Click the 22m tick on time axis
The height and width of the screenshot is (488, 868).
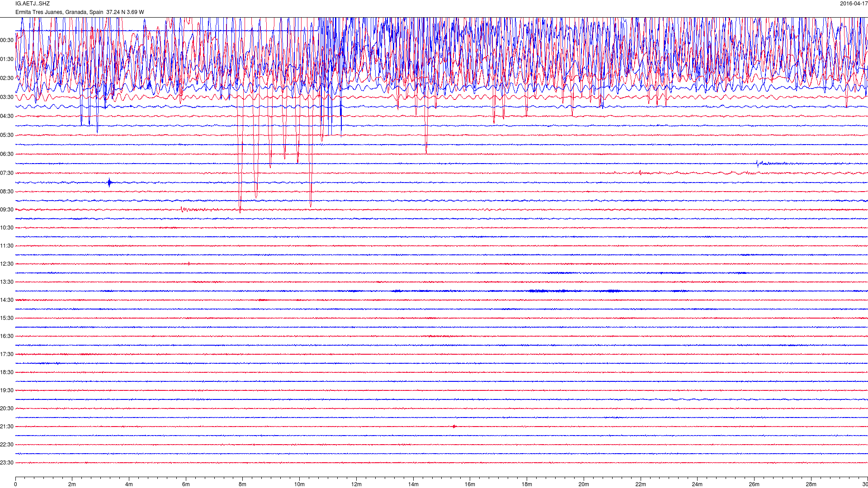coord(641,484)
